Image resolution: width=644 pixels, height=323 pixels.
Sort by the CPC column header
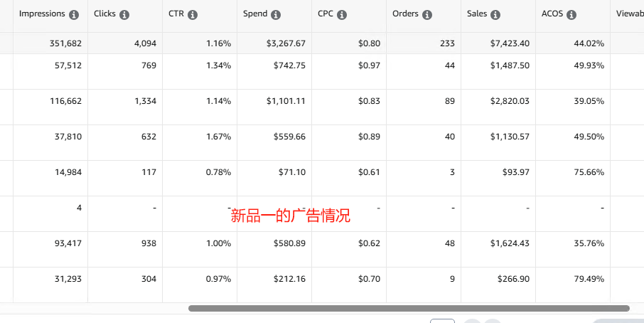(326, 14)
